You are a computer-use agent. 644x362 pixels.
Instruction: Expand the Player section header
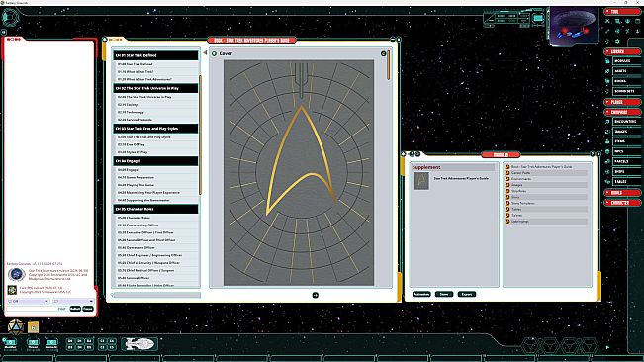pos(622,102)
